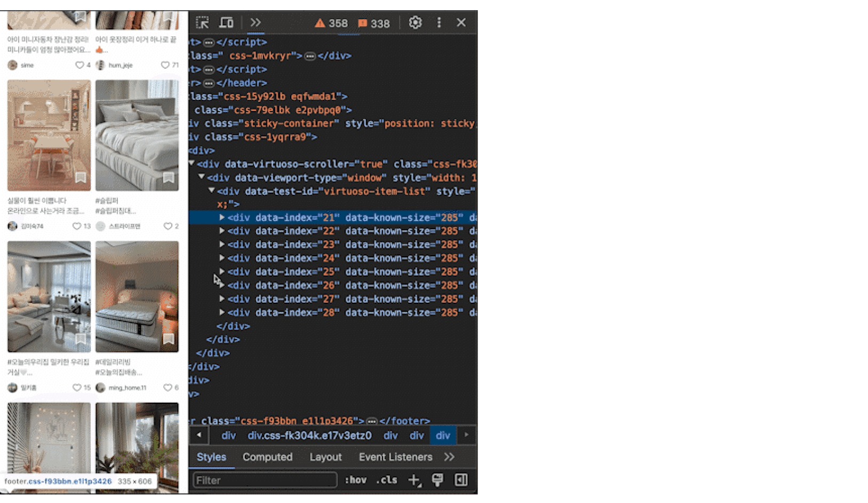Open the dining room photo thumbnail

pos(49,135)
